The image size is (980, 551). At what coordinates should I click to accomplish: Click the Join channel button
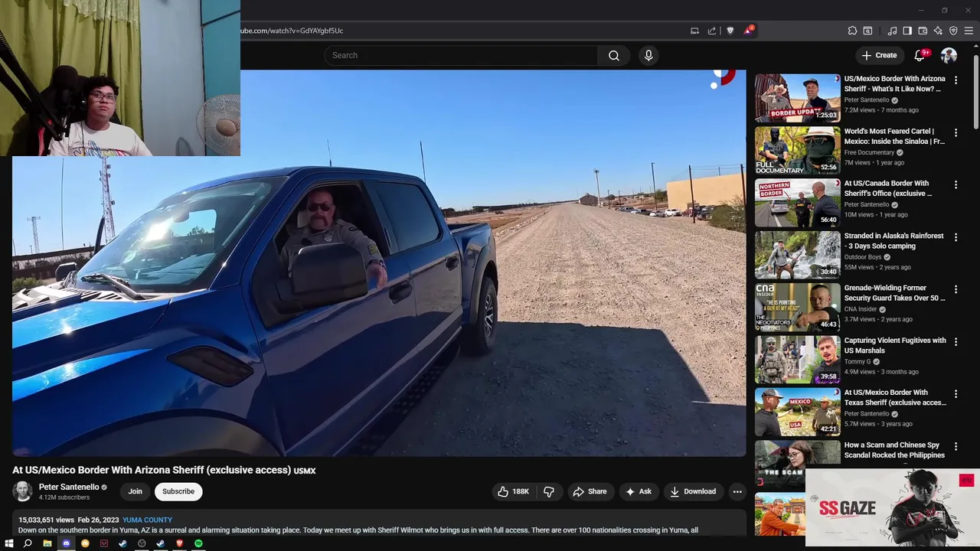[x=135, y=491]
